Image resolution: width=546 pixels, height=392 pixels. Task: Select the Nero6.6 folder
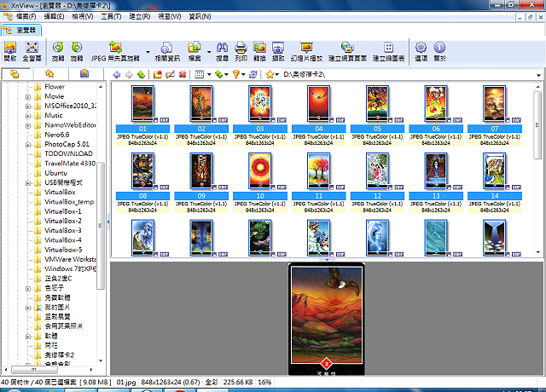click(57, 135)
